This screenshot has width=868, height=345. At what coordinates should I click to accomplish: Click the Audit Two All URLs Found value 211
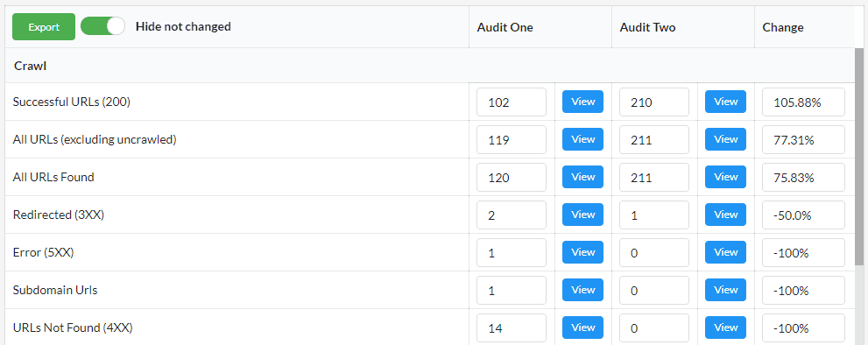pos(654,177)
